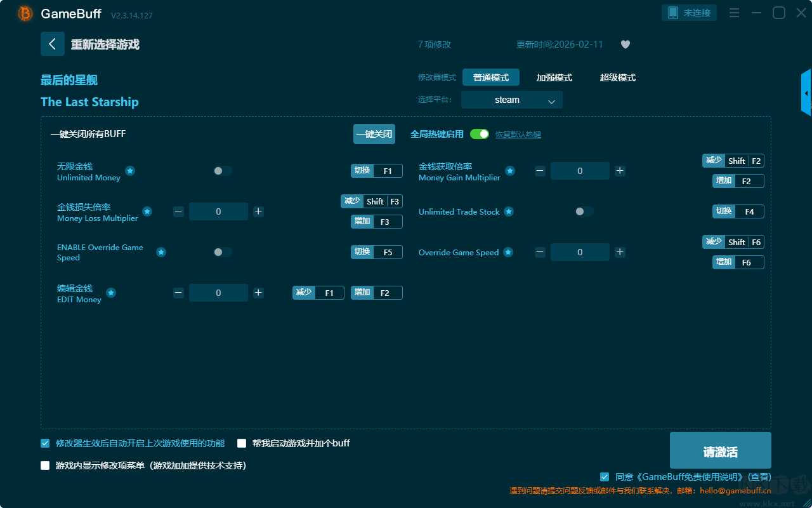Toggle Unlimited Money switch
The width and height of the screenshot is (812, 508).
222,171
